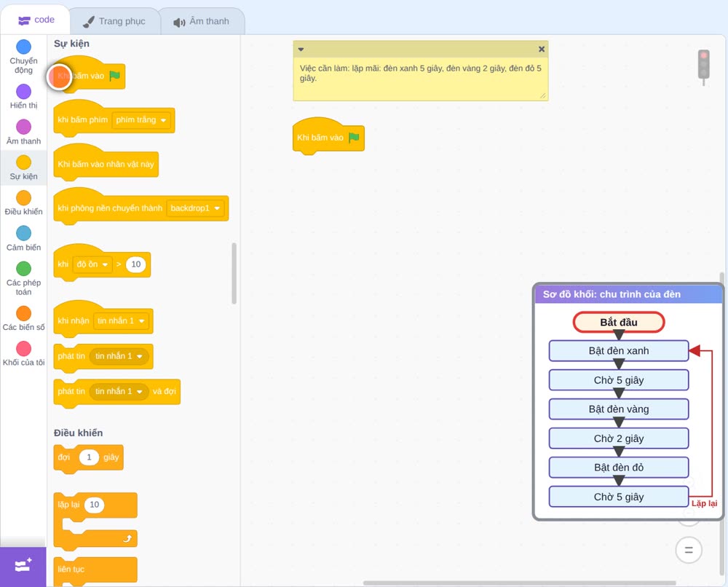Image resolution: width=728 pixels, height=587 pixels.
Task: Select the Hiển thị category circle
Action: pyautogui.click(x=24, y=92)
